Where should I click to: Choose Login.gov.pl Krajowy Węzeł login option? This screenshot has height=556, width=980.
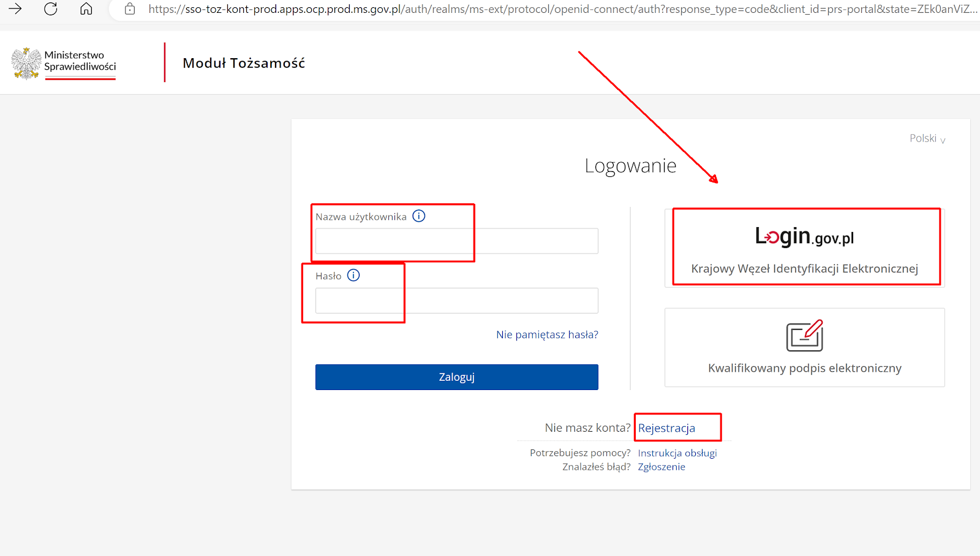[805, 248]
